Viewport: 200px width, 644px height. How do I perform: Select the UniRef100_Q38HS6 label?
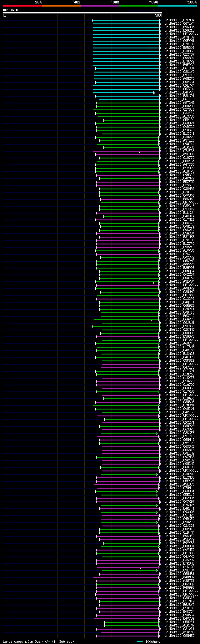pyautogui.click(x=179, y=51)
